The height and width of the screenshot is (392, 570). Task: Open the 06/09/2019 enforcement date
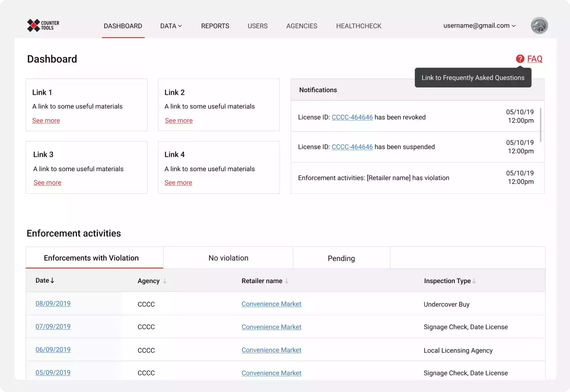tap(53, 349)
